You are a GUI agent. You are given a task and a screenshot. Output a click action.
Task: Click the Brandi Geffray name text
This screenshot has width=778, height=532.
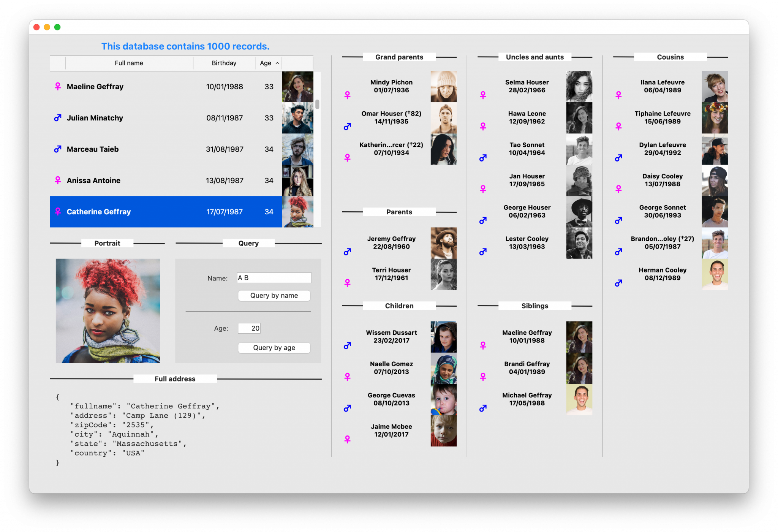pos(527,364)
